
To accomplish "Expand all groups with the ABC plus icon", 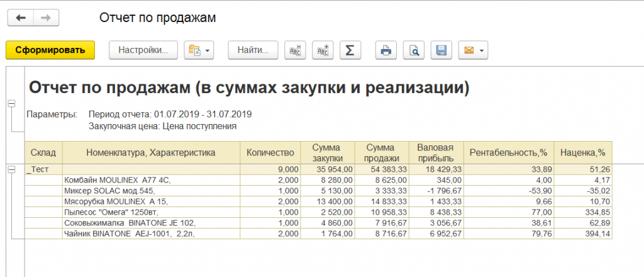I will click(x=323, y=50).
